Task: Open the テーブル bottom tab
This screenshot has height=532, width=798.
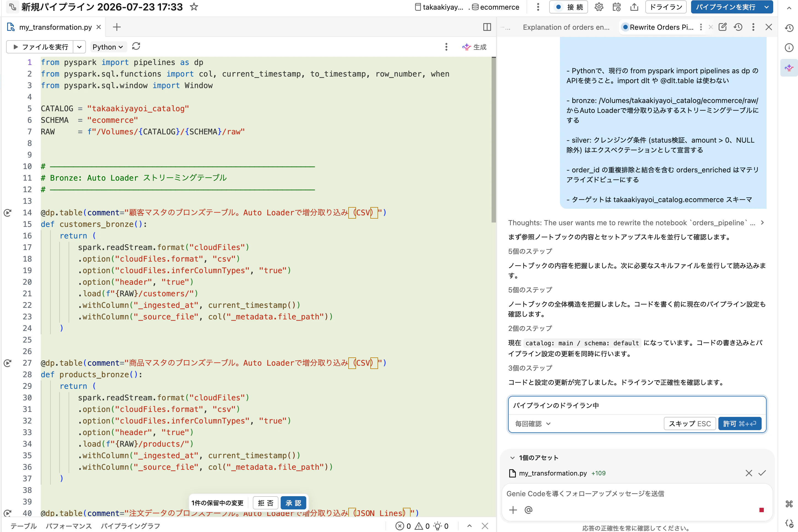Action: (x=23, y=526)
